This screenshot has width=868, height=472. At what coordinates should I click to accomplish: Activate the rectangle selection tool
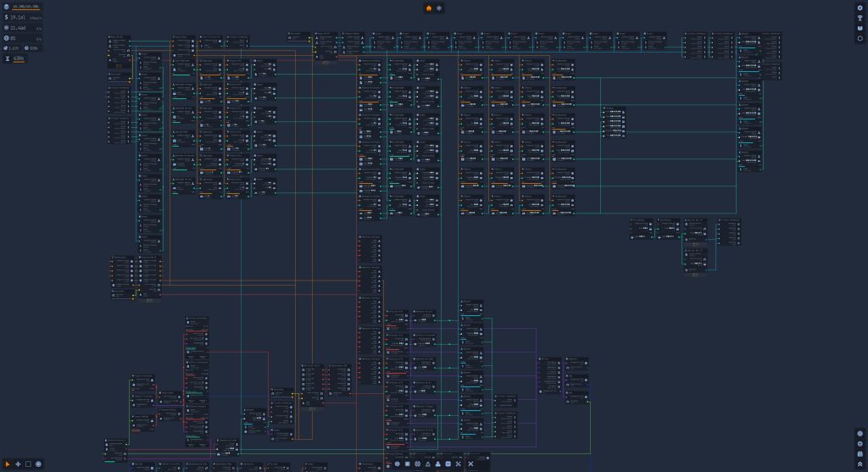[x=28, y=464]
